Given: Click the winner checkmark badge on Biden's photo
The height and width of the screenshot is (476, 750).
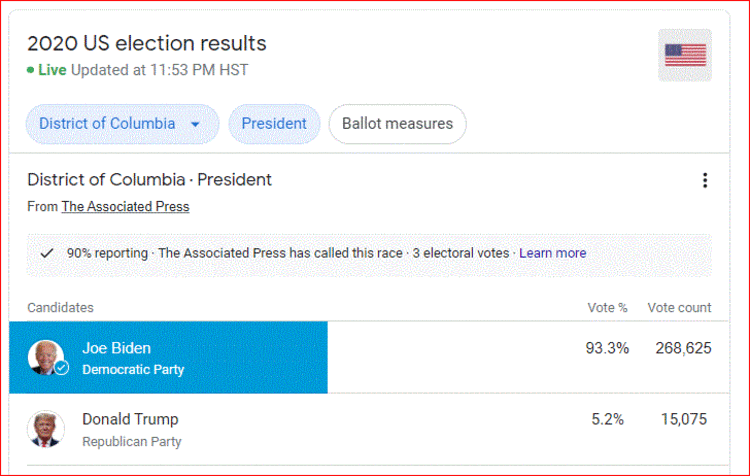Looking at the screenshot, I should [61, 367].
